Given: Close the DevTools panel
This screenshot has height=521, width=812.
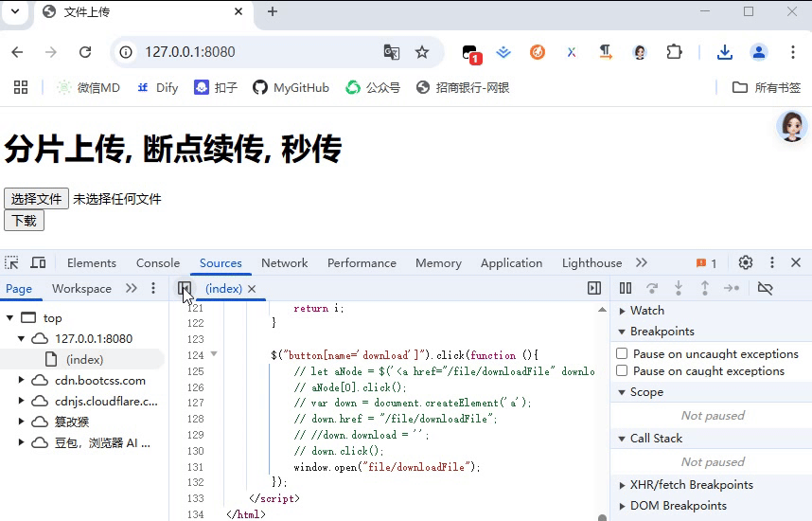Looking at the screenshot, I should [x=796, y=262].
